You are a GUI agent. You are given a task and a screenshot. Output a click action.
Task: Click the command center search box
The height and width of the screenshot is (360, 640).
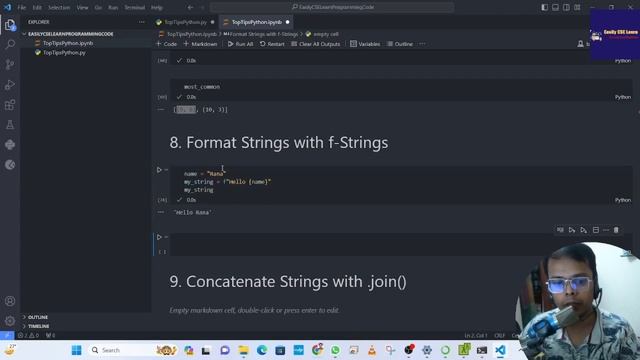[331, 7]
